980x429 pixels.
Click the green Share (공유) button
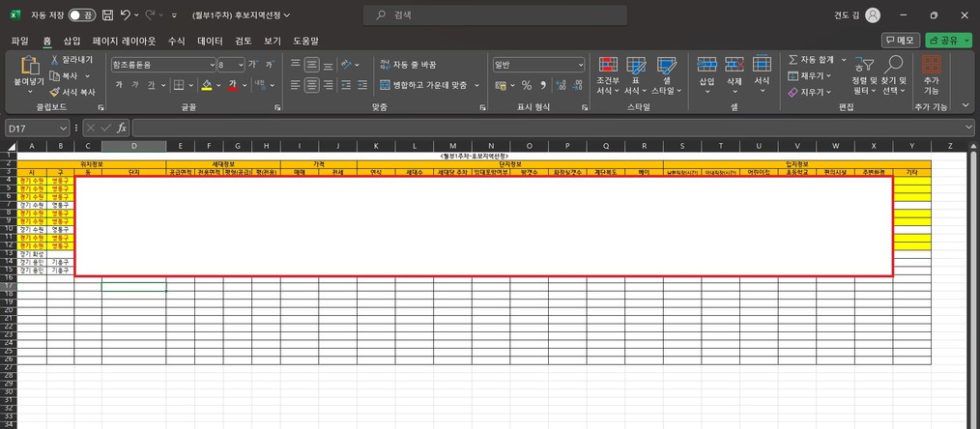pyautogui.click(x=948, y=40)
